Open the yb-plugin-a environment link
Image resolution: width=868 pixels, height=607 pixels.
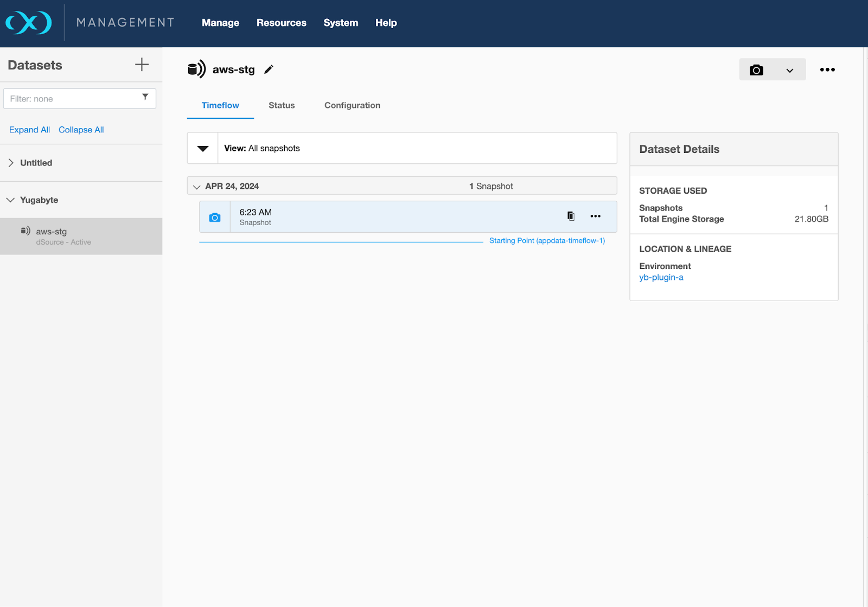661,277
